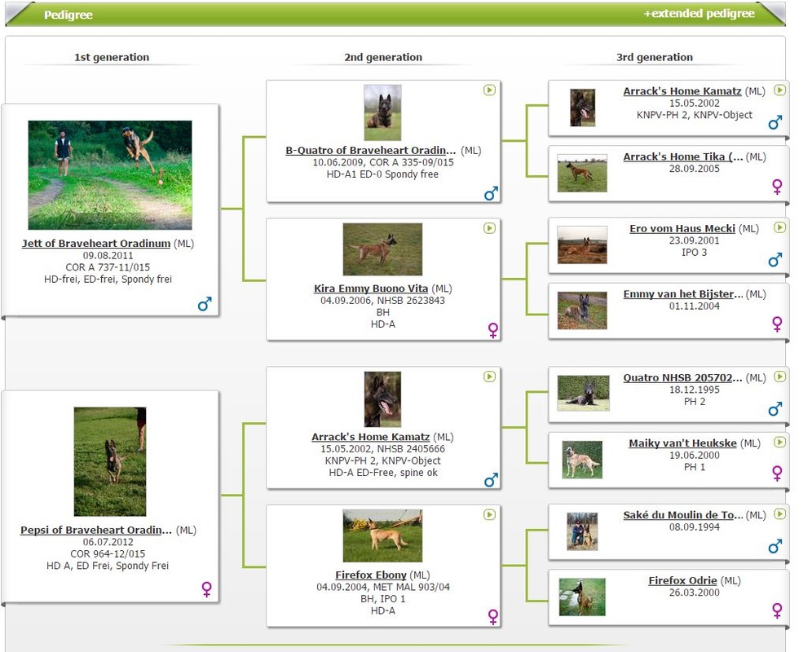Click male symbol on Saké du Moulin card
This screenshot has height=652, width=812.
pos(775,545)
